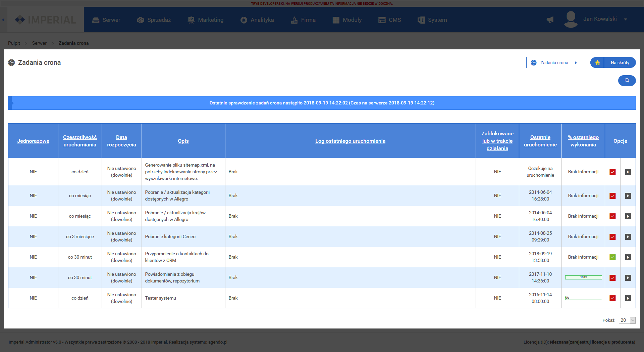Expand the Jan Kowalski user menu
The image size is (644, 352).
[626, 19]
